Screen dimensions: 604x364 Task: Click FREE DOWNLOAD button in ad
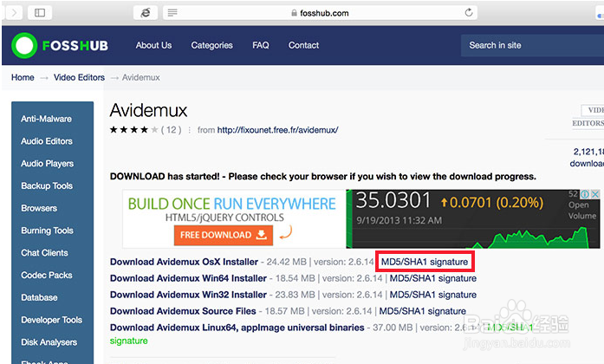(224, 235)
